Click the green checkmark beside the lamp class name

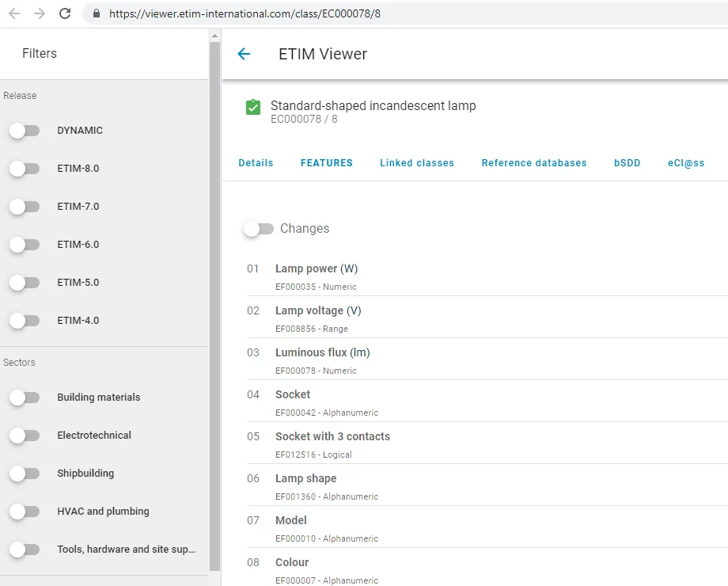click(252, 107)
